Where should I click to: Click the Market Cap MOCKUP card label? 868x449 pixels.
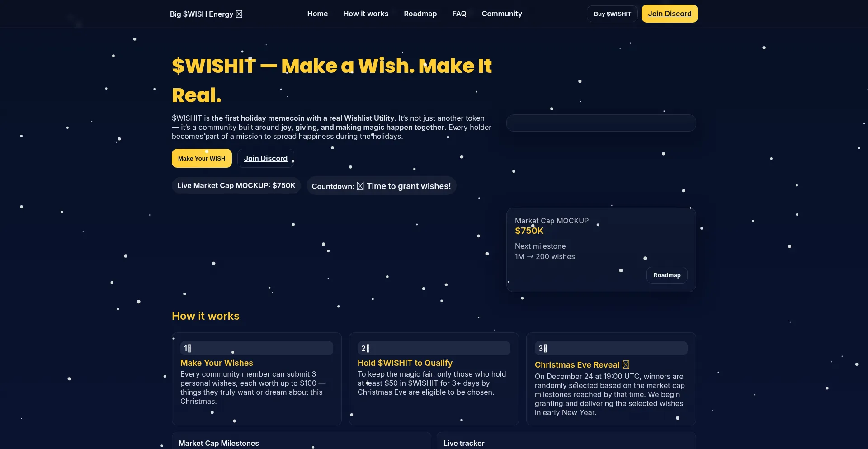[552, 221]
